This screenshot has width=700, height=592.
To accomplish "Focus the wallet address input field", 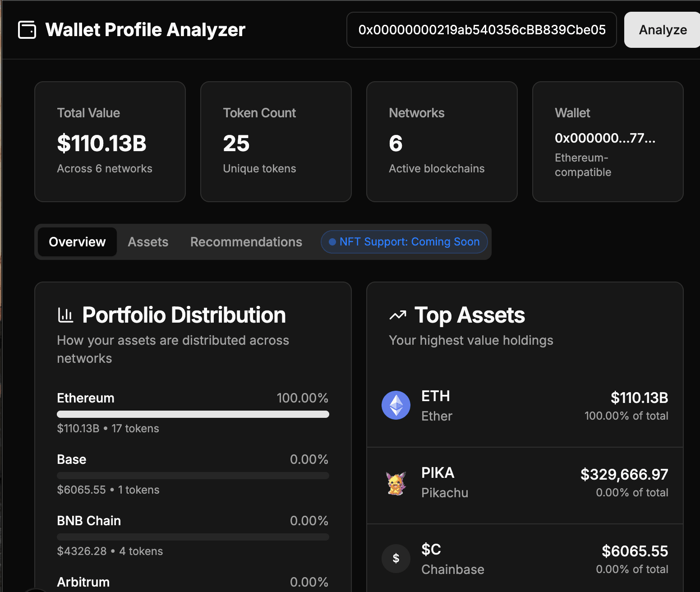I will tap(481, 30).
